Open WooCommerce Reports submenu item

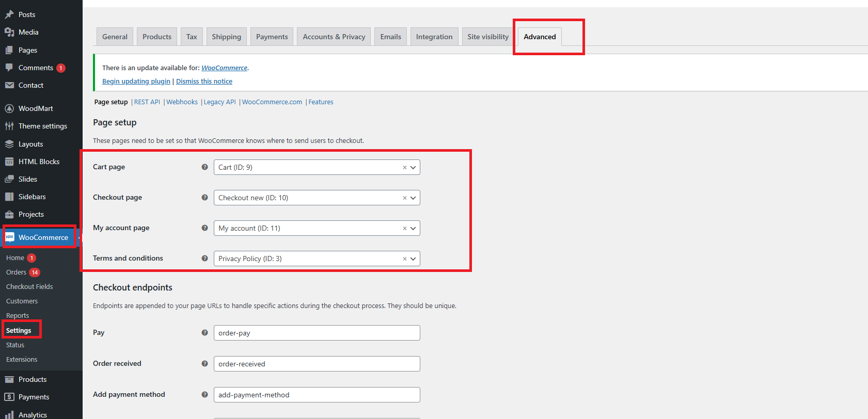(x=18, y=315)
